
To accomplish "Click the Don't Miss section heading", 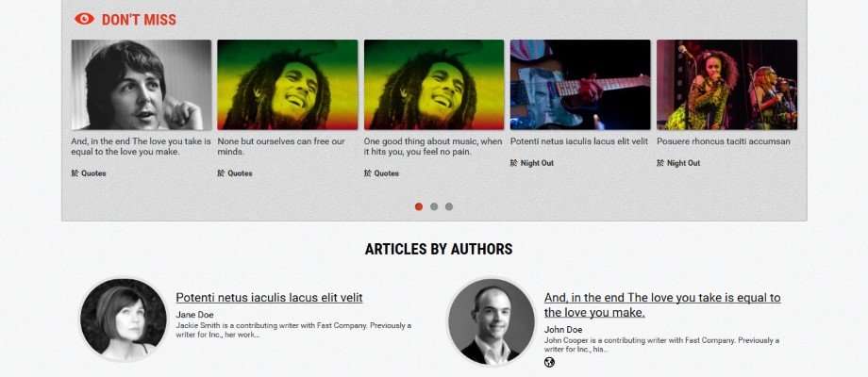I will [x=139, y=20].
